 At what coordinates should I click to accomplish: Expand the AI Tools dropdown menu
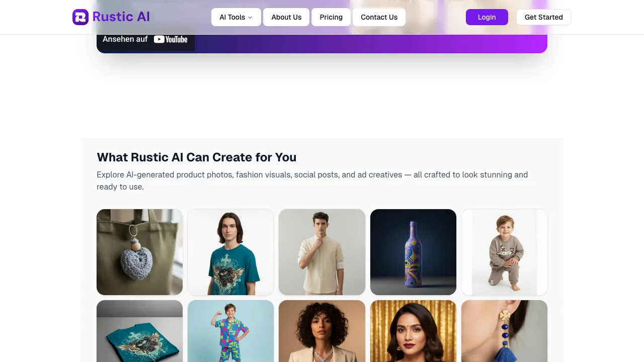(236, 17)
